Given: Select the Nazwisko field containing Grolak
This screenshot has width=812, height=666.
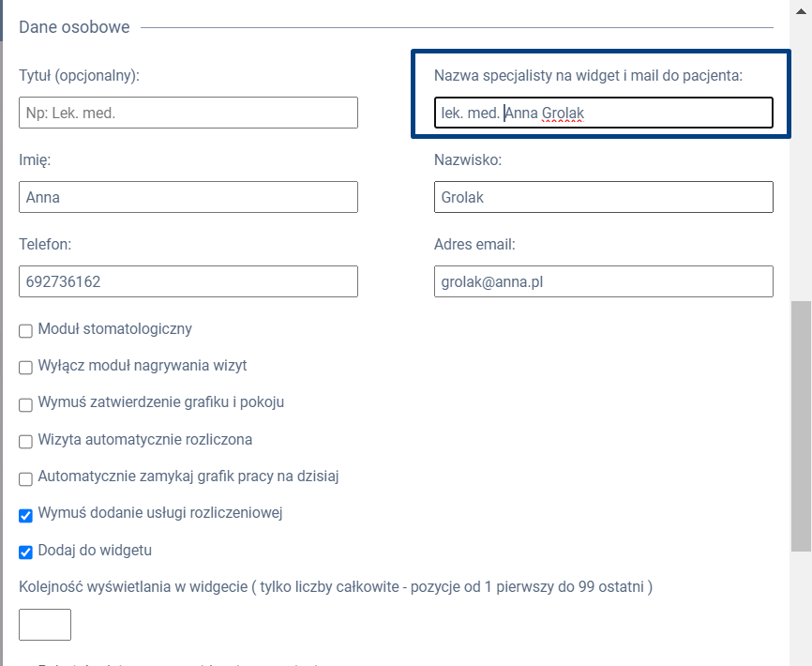Looking at the screenshot, I should point(603,197).
